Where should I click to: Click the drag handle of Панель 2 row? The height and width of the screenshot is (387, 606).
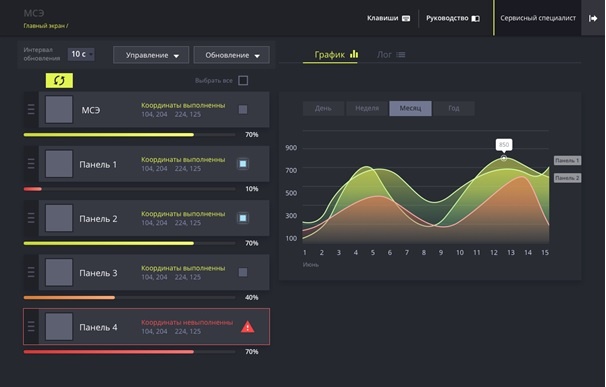pyautogui.click(x=31, y=218)
